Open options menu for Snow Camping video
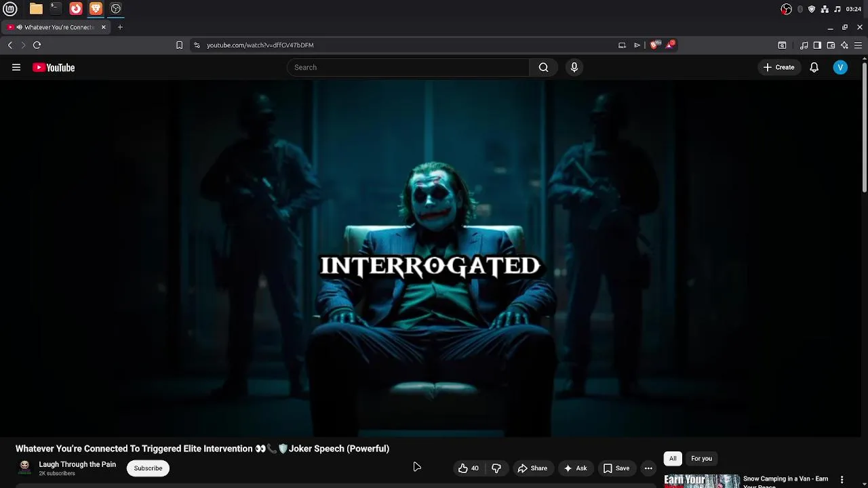 (842, 480)
